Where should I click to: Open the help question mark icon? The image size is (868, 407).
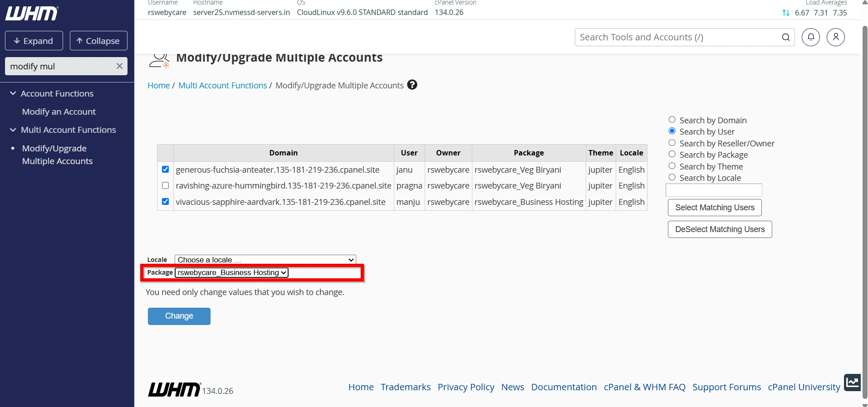[412, 85]
